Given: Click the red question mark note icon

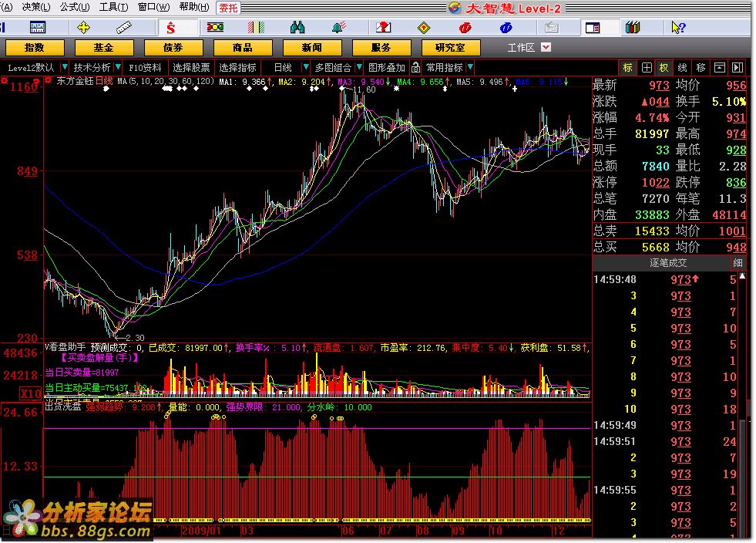Looking at the screenshot, I should [383, 28].
